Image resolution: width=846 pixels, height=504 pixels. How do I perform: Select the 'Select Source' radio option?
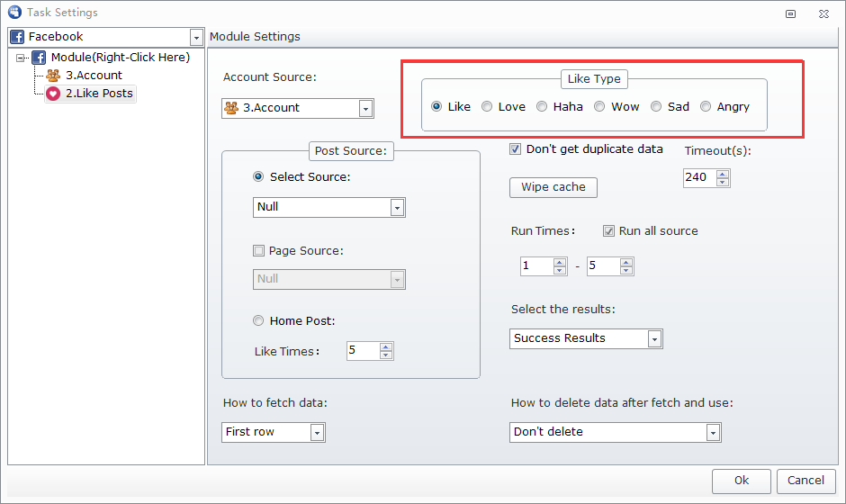point(258,176)
